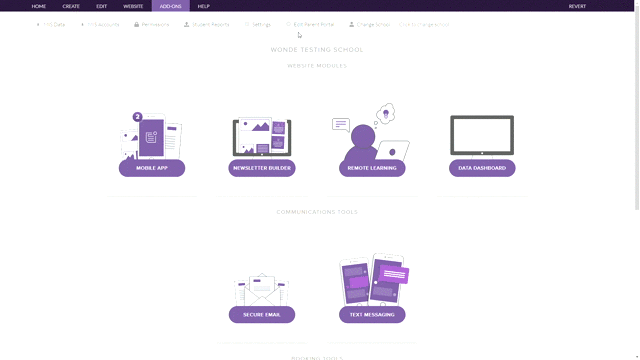Click the Student Reports upload icon
Screen dimensions: 640x360
(187, 24)
